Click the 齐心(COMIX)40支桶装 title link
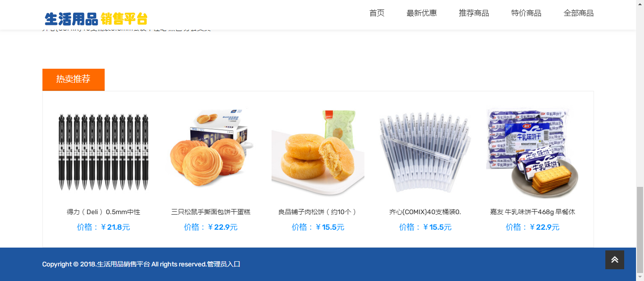 (425, 212)
